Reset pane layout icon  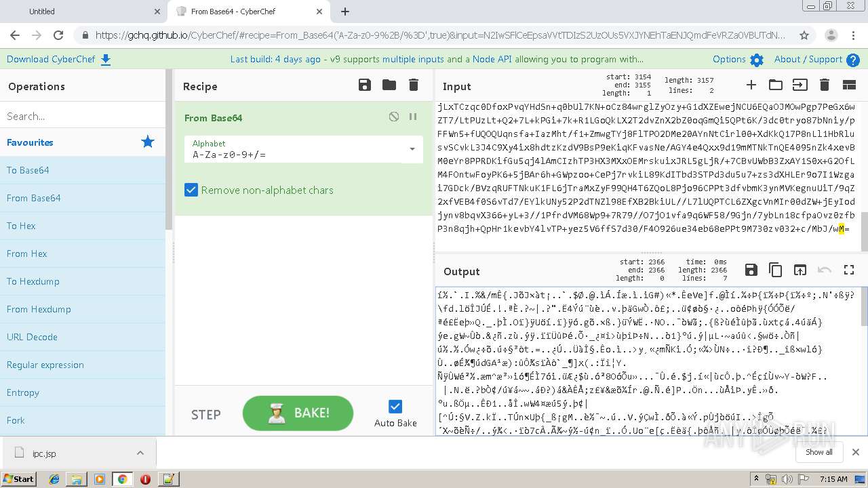(849, 85)
